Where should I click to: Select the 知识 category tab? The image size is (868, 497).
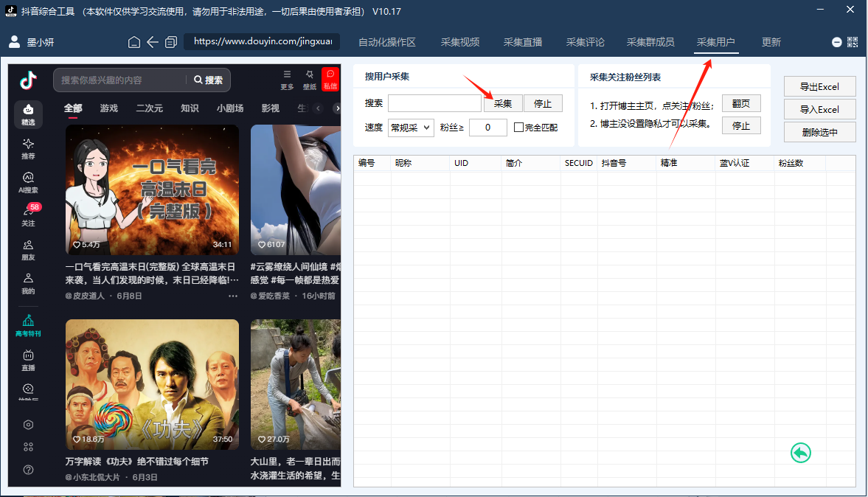click(190, 108)
